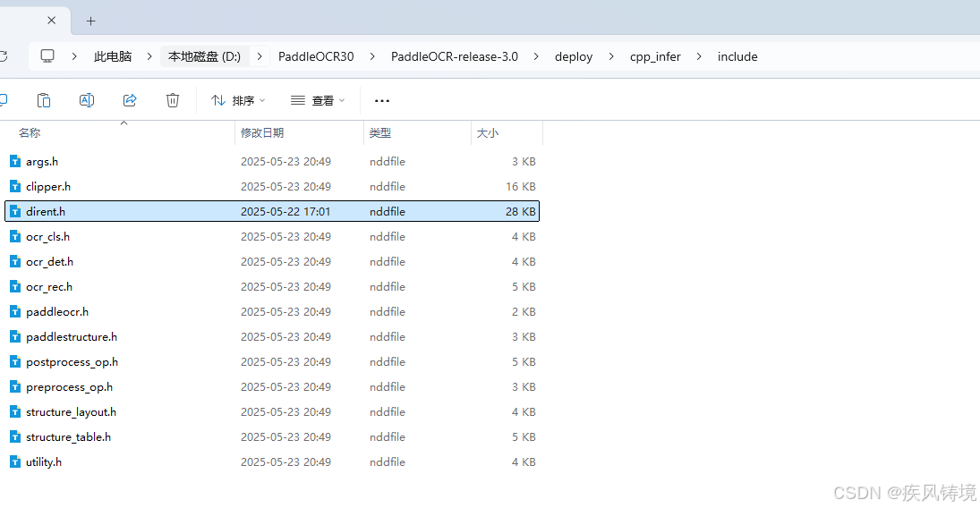This screenshot has width=980, height=508.
Task: Expand chevron after cpp_infer
Action: (699, 57)
